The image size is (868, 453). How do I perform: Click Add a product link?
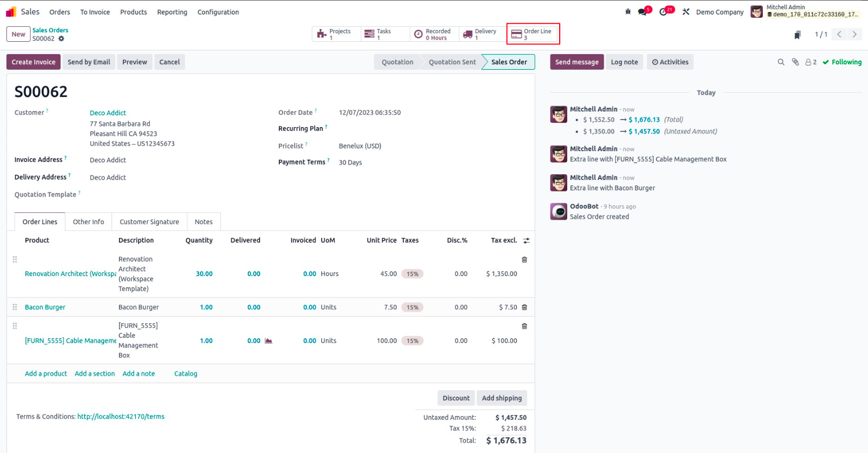point(46,374)
